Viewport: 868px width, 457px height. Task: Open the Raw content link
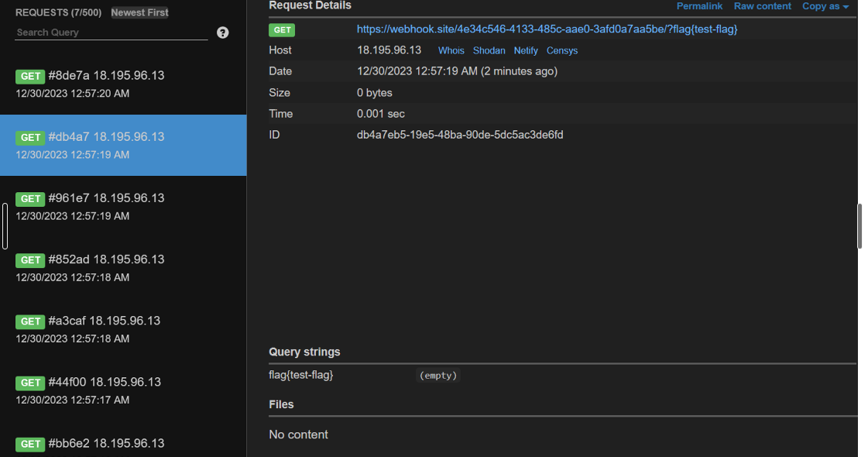[762, 6]
